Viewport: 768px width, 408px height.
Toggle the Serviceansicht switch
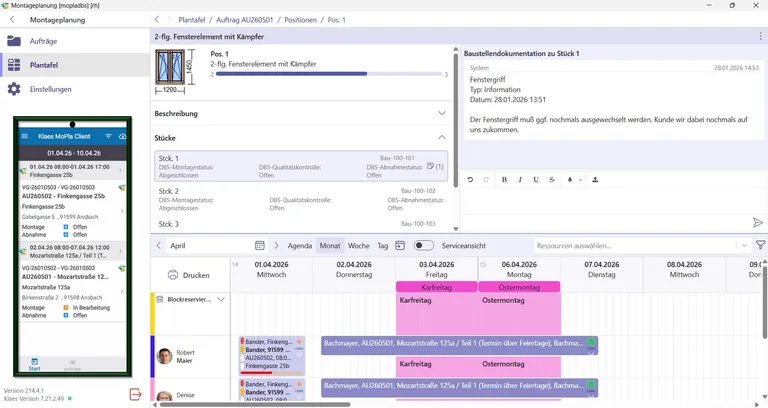424,245
